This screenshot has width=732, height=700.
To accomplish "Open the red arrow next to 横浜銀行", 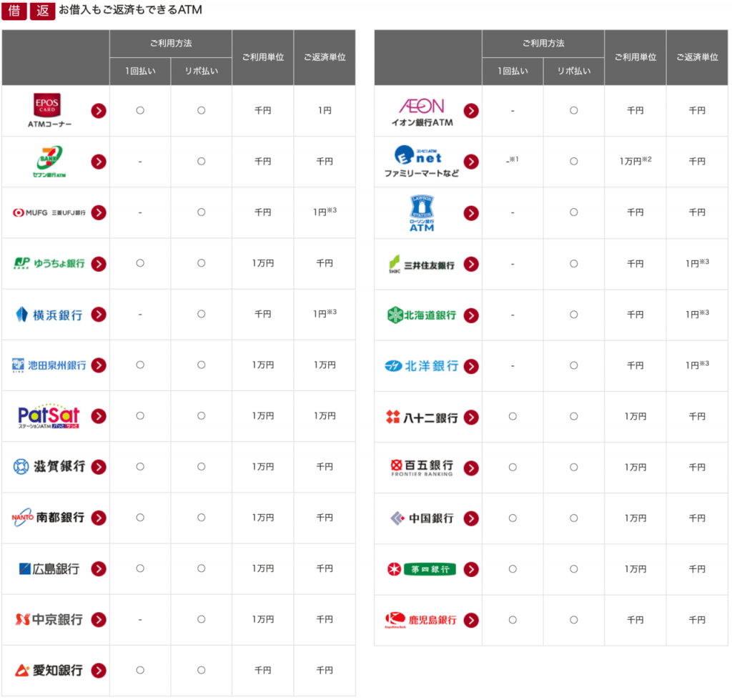I will [x=99, y=315].
